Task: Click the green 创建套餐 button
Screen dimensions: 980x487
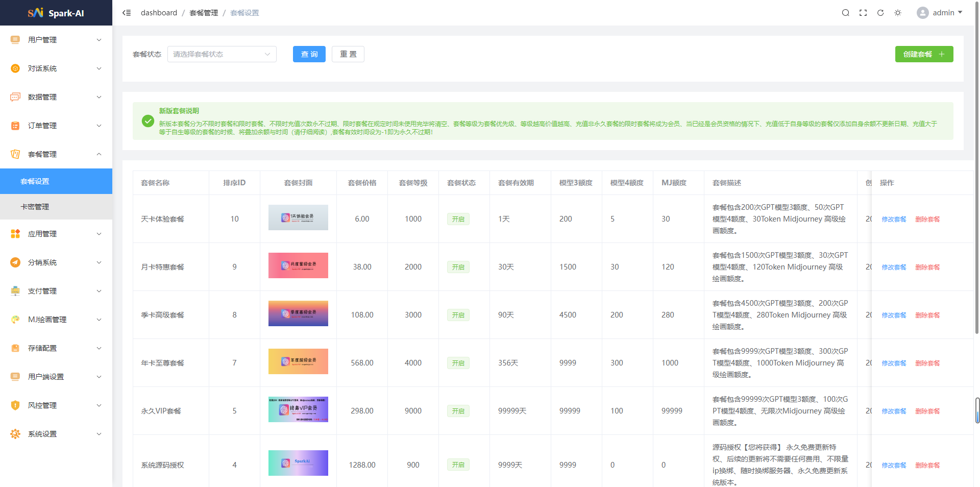Action: point(923,54)
